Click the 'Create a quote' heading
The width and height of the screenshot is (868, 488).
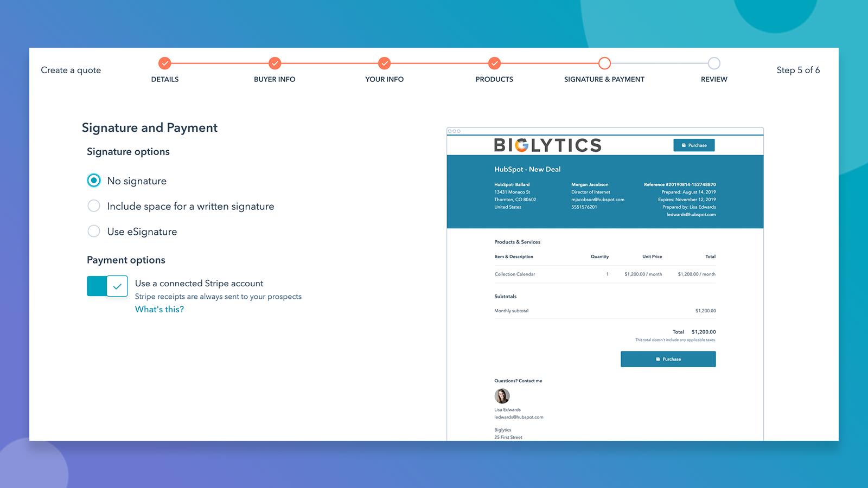pyautogui.click(x=71, y=70)
